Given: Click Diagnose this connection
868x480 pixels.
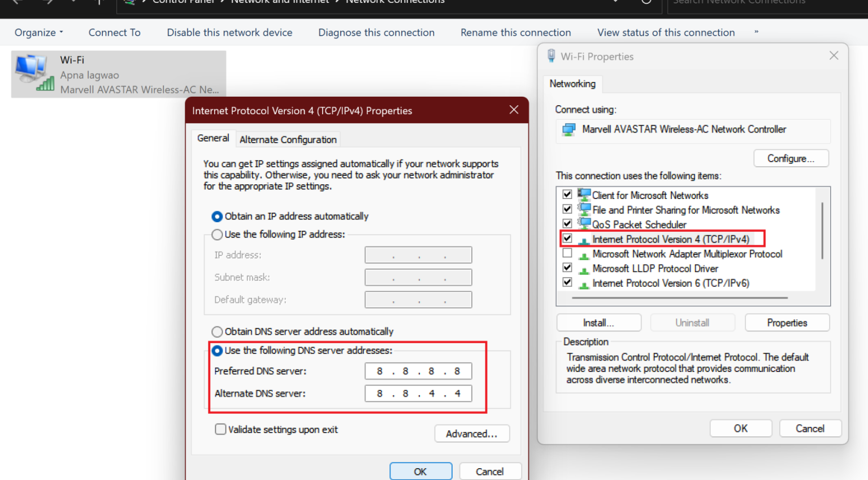Looking at the screenshot, I should pos(376,33).
